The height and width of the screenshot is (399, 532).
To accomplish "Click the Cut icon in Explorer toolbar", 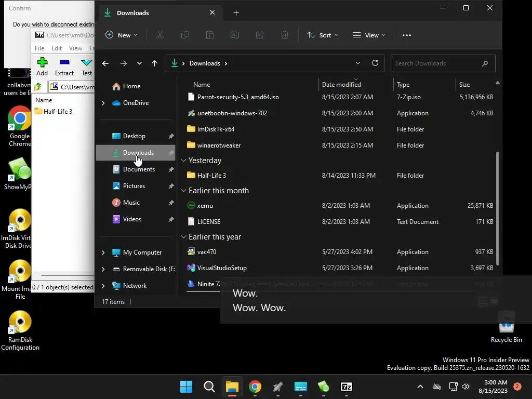I will (x=160, y=35).
